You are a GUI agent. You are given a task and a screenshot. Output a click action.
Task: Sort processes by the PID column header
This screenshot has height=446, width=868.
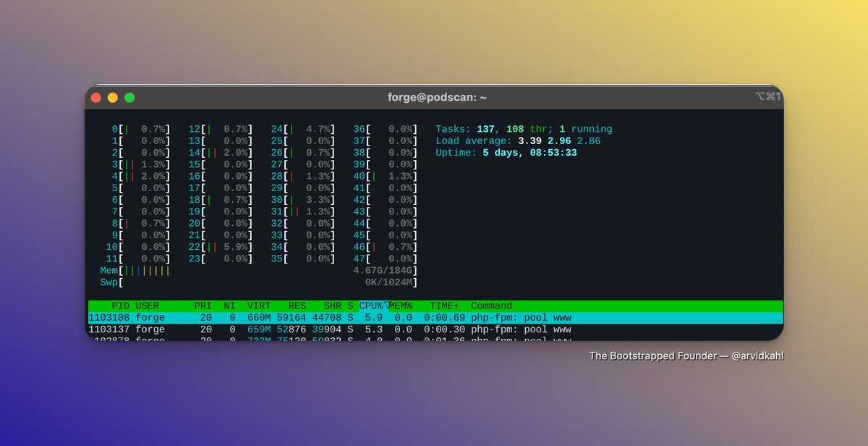tap(120, 306)
